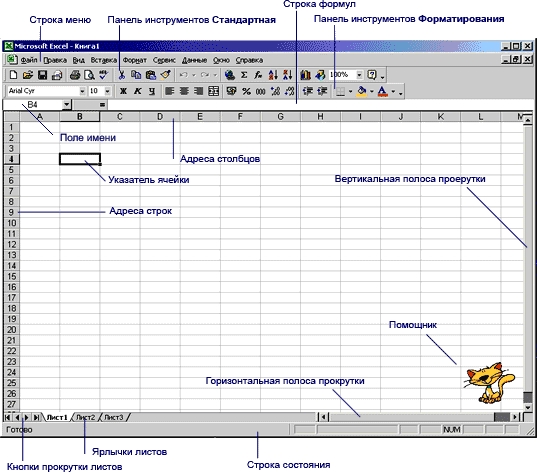Toggle italic with the К button
The width and height of the screenshot is (537, 472).
(138, 91)
